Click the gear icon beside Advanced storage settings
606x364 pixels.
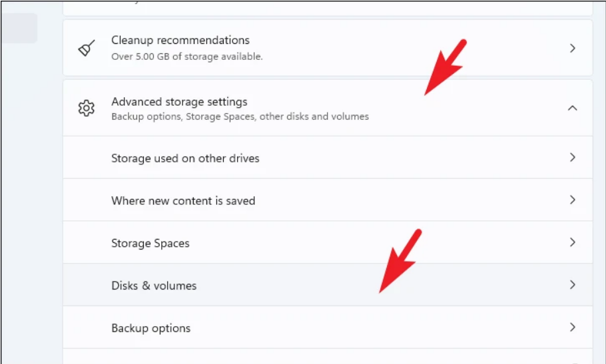[87, 108]
